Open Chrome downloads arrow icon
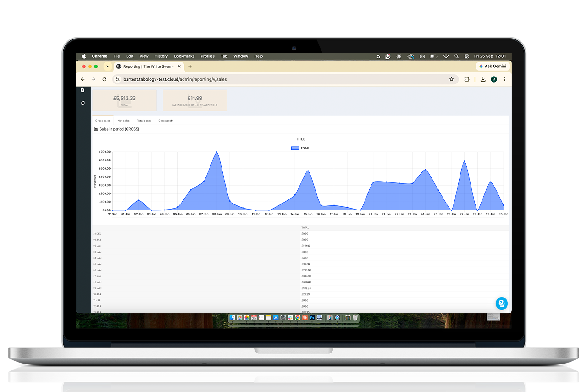Image resolution: width=587 pixels, height=392 pixels. pyautogui.click(x=483, y=79)
